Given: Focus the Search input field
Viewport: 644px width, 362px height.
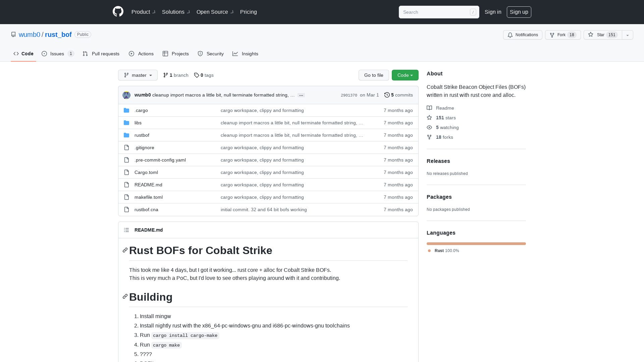Looking at the screenshot, I should coord(439,12).
